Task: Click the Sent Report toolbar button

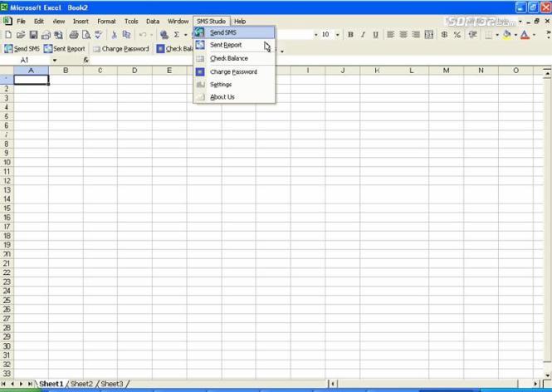Action: tap(65, 49)
